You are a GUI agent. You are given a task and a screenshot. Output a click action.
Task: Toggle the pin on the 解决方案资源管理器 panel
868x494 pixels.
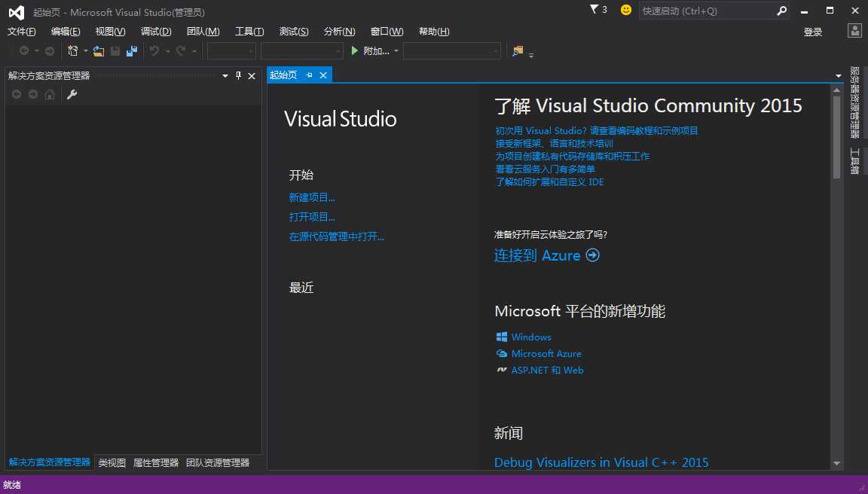(x=239, y=75)
